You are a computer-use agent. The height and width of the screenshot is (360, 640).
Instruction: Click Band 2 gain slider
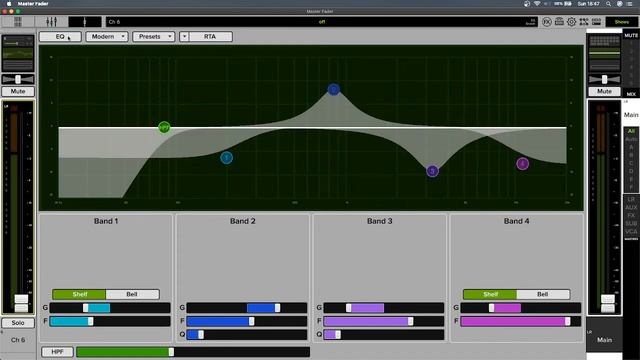pos(247,308)
